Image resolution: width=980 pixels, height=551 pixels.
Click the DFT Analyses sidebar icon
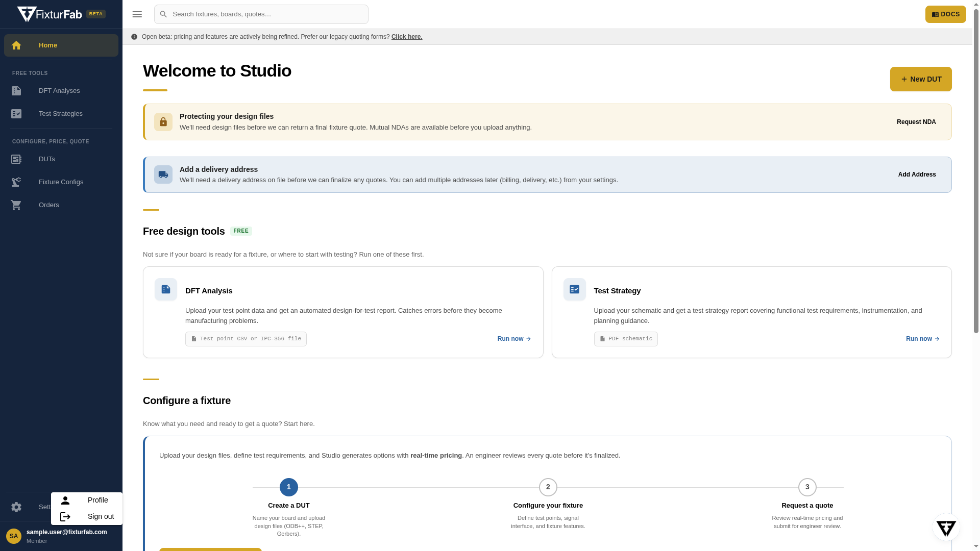tap(16, 91)
